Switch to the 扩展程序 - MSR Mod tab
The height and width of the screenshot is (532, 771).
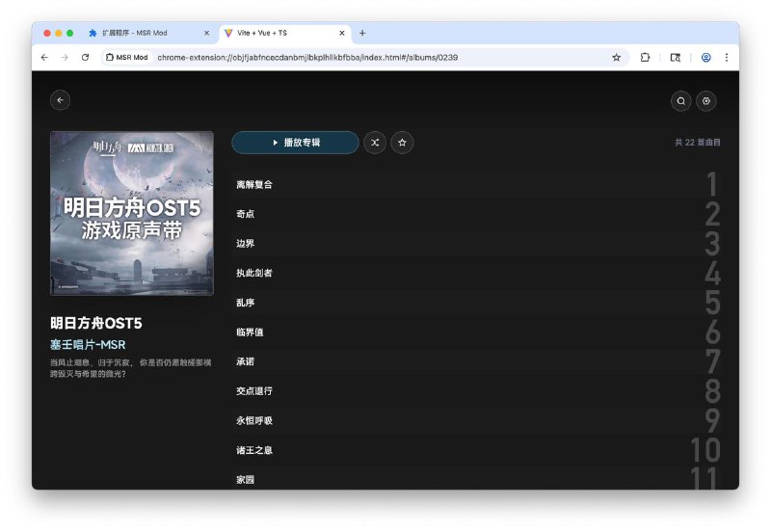149,33
